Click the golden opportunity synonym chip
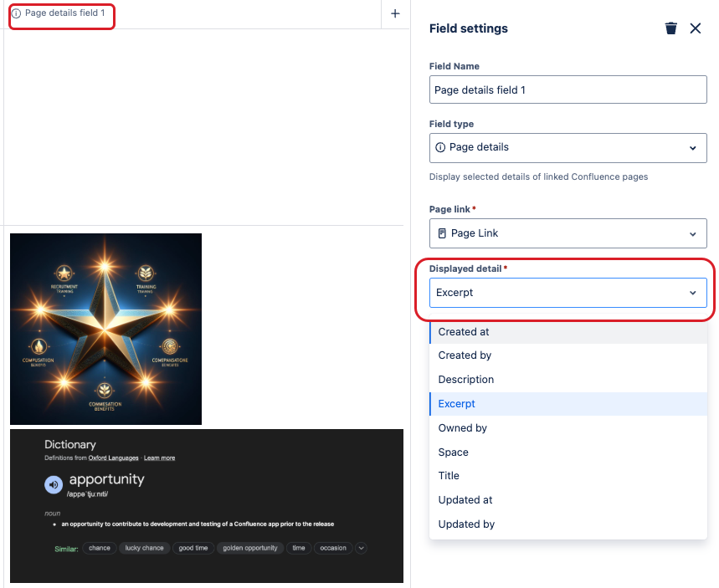The image size is (719, 588). tap(250, 548)
